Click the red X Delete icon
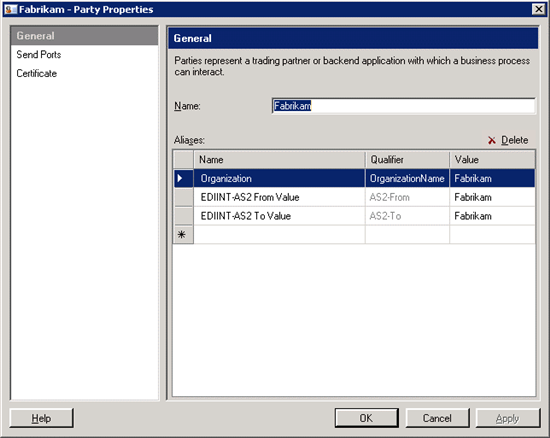 [491, 140]
